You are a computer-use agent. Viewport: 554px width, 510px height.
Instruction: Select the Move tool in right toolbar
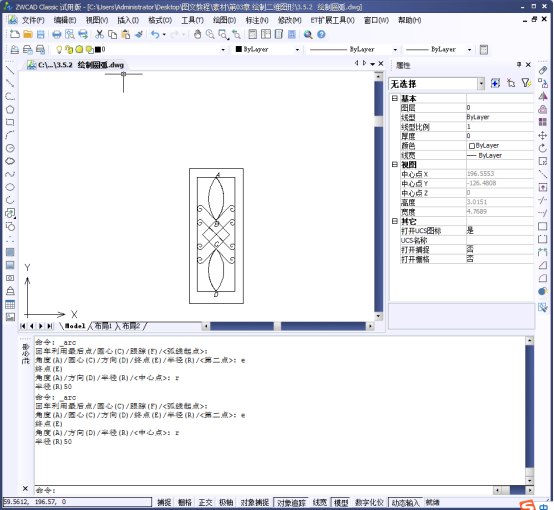543,135
